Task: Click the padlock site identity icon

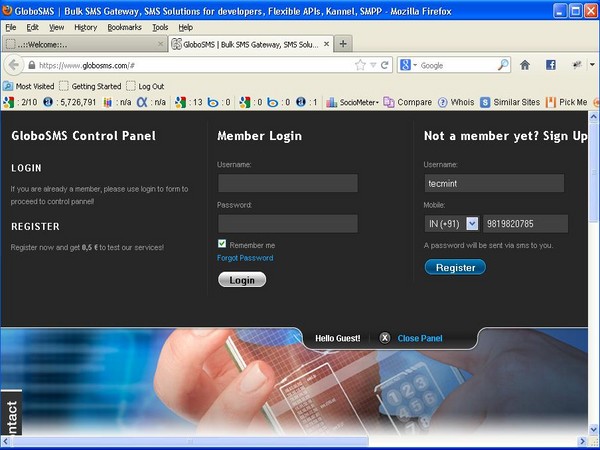Action: pos(32,65)
